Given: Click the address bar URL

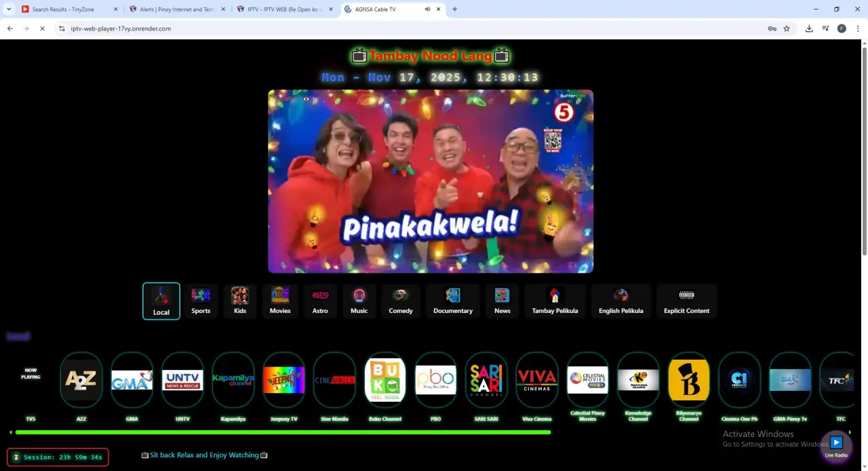Looking at the screenshot, I should [x=121, y=29].
